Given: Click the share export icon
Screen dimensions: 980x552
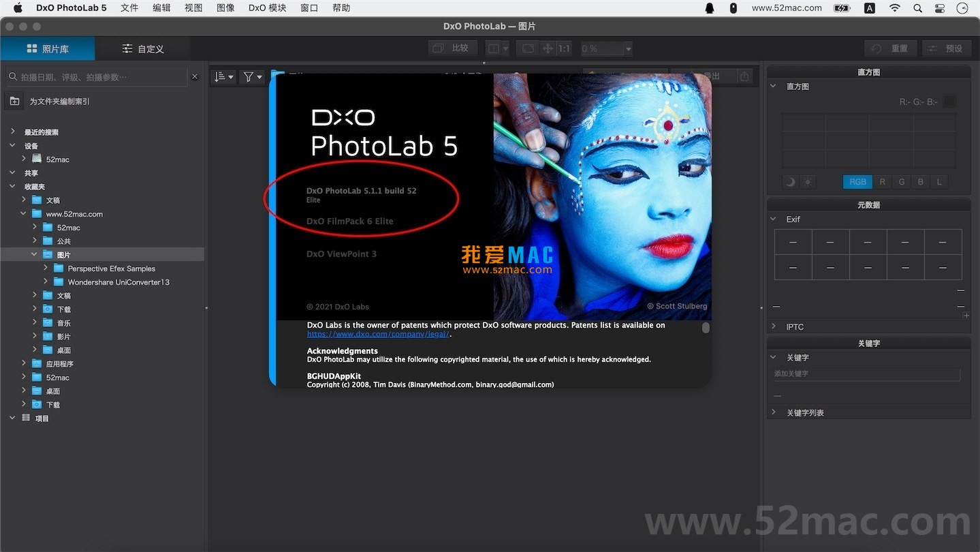Looking at the screenshot, I should point(744,77).
